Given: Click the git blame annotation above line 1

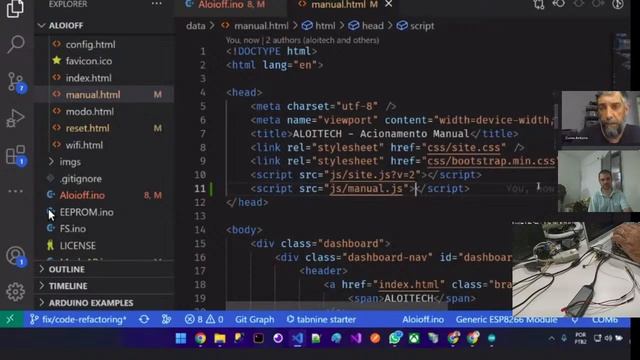Looking at the screenshot, I should coord(302,40).
